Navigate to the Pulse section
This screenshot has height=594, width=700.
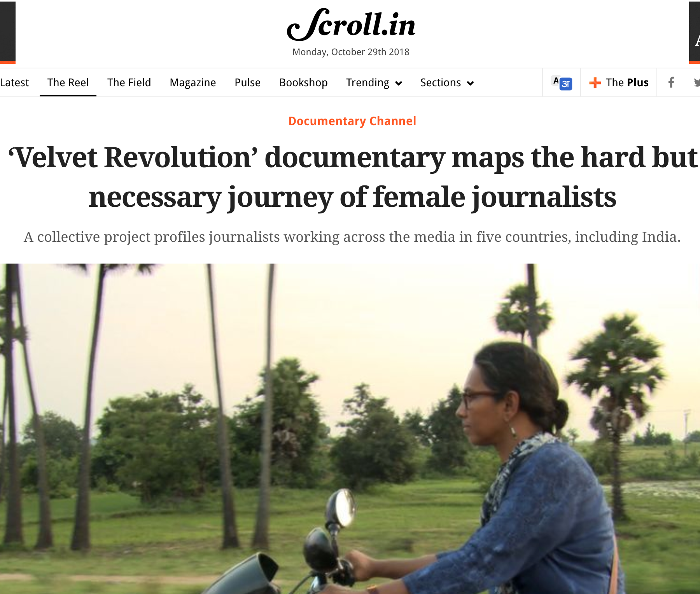click(x=248, y=82)
